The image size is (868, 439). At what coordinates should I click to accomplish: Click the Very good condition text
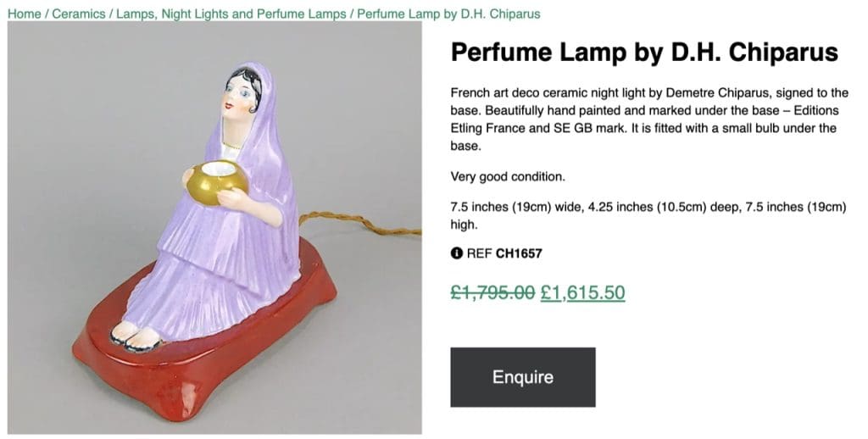(507, 177)
